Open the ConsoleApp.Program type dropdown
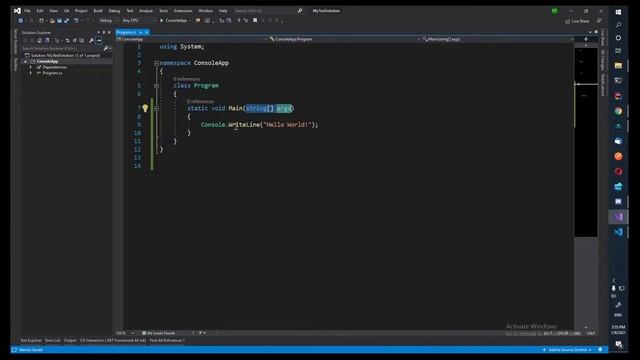The image size is (640, 360). click(x=345, y=39)
